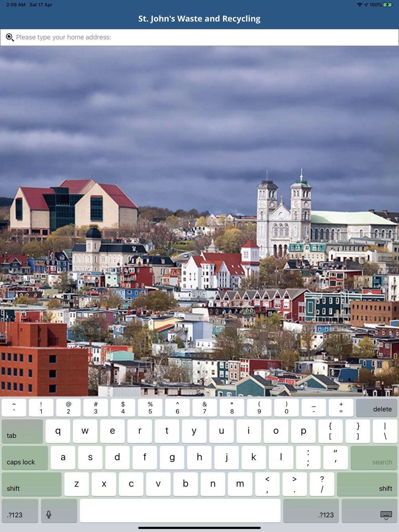
Task: Tap the home search magnifier icon
Action: coord(10,37)
